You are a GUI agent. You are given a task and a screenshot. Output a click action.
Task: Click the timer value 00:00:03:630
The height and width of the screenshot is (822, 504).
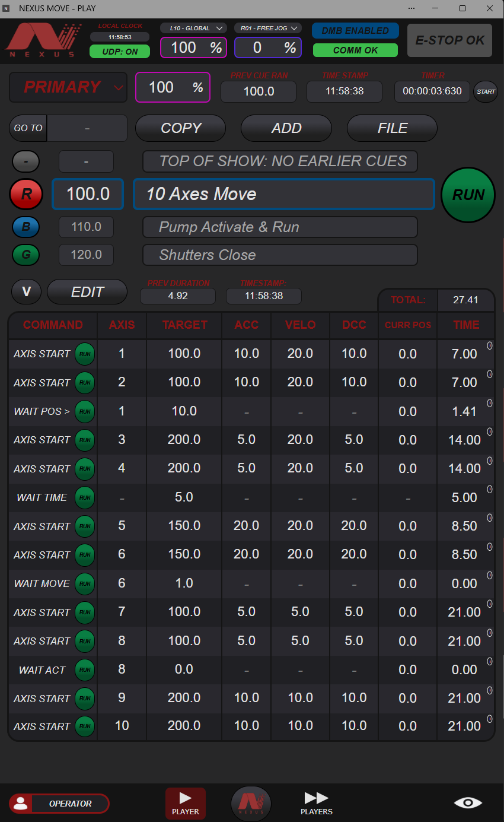(x=432, y=91)
